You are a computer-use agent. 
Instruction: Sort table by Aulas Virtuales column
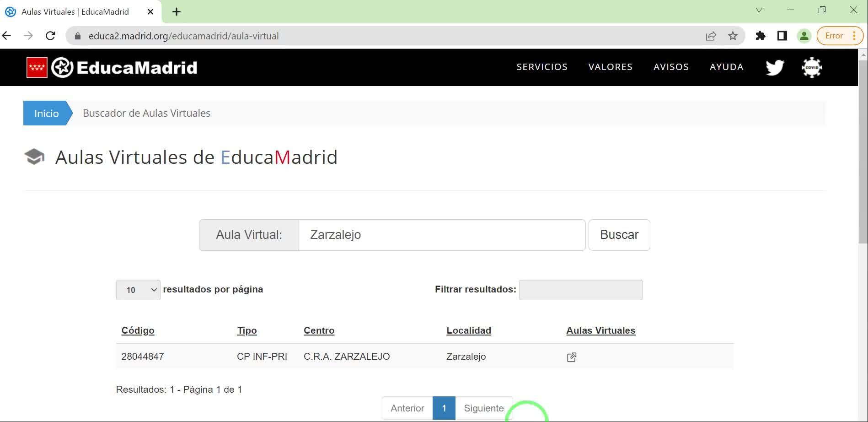tap(601, 330)
